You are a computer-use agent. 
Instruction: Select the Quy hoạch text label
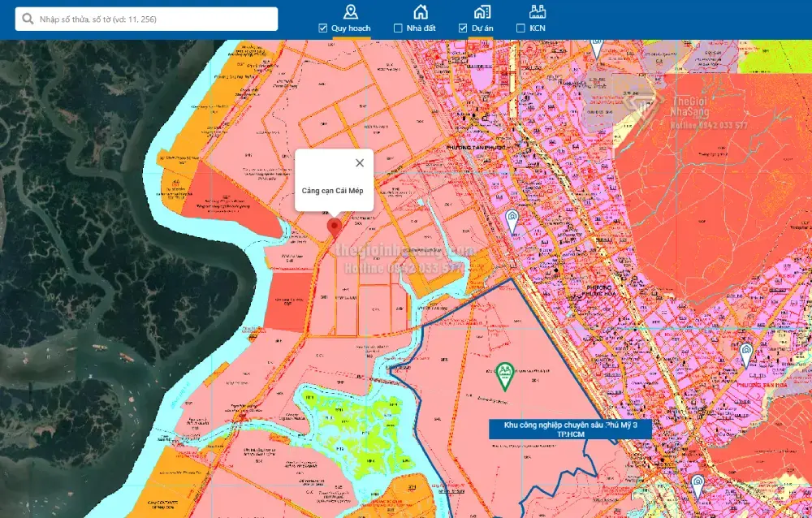click(x=351, y=28)
